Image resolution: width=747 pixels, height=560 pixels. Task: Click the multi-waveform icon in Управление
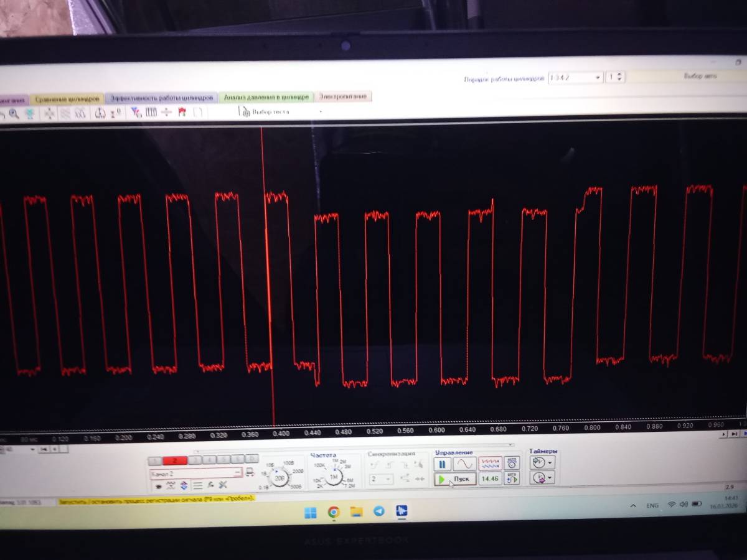click(x=490, y=464)
